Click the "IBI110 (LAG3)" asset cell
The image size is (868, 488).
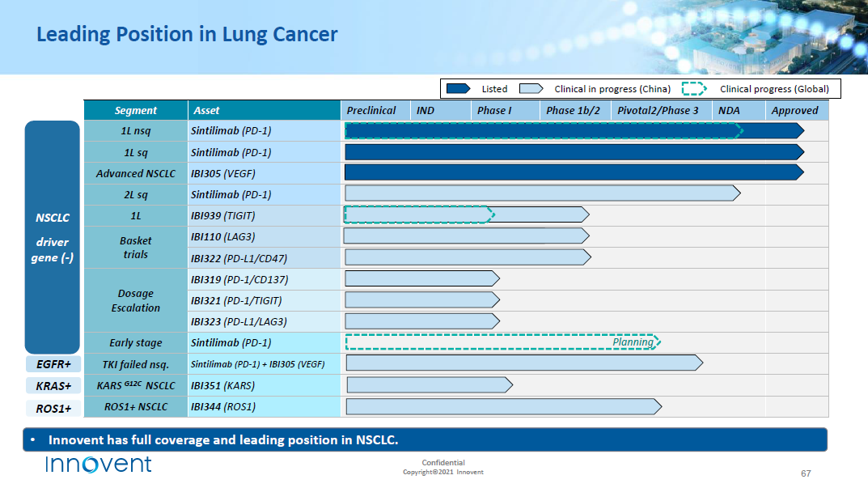[x=264, y=236]
